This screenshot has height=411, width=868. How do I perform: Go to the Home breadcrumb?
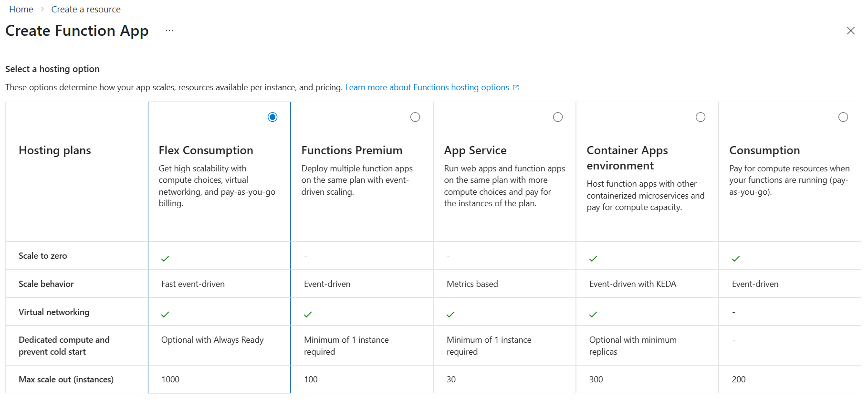(x=21, y=10)
